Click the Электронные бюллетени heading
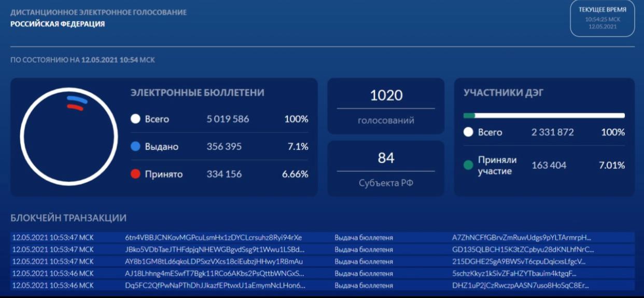This screenshot has height=298, width=644. tap(198, 93)
